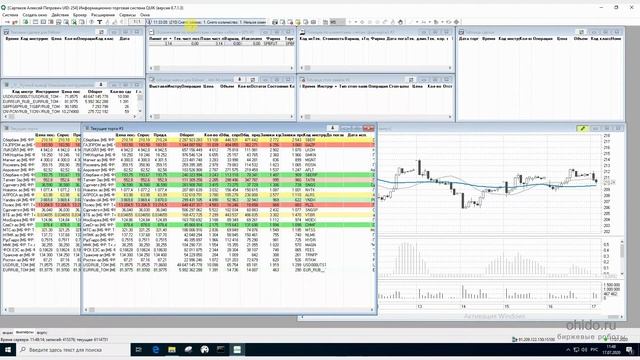The height and width of the screenshot is (360, 640).
Task: Click the Windows taskbar search box
Action: point(73,350)
